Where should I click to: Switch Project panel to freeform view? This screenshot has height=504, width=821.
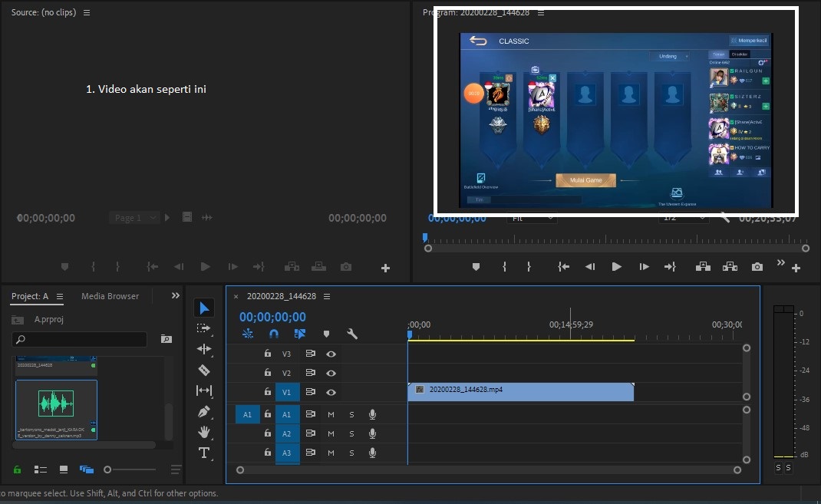click(87, 469)
